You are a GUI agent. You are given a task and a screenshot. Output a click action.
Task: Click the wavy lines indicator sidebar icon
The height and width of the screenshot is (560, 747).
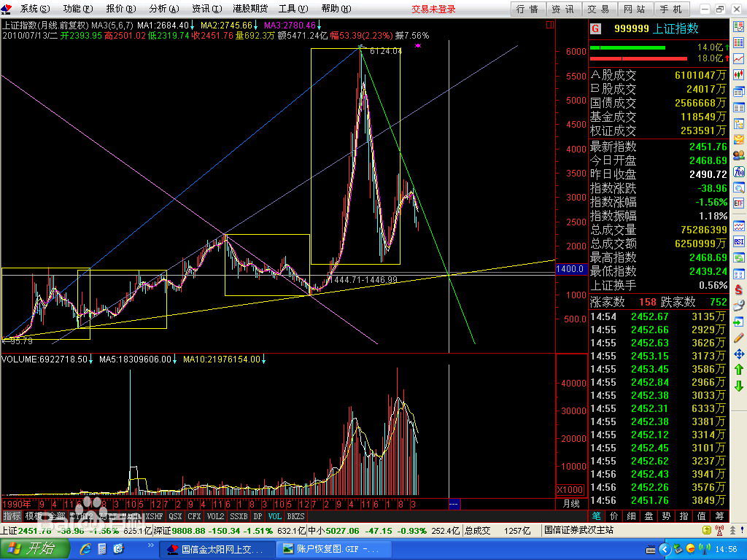coord(739,225)
